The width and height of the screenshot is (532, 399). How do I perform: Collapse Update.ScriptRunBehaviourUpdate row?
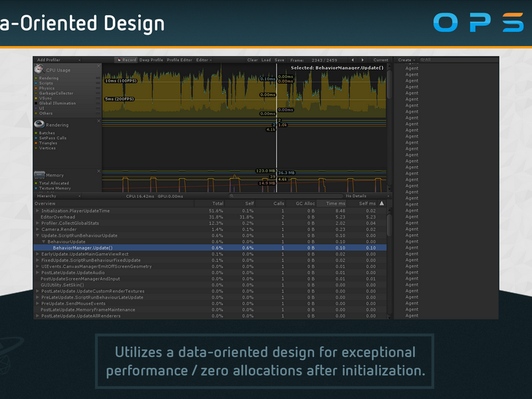37,235
